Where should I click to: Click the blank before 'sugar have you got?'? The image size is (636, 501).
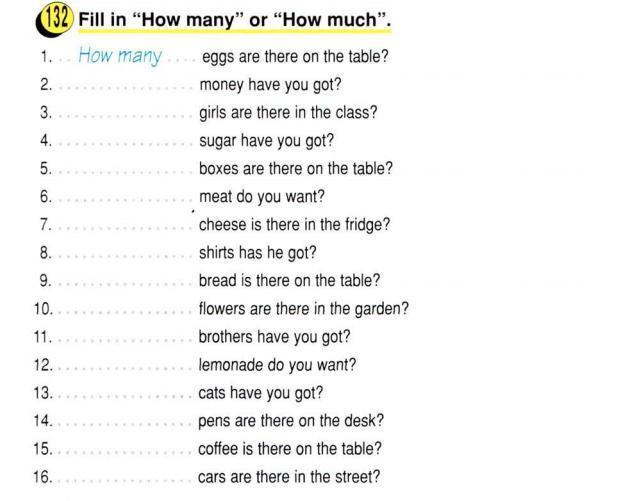pos(126,143)
